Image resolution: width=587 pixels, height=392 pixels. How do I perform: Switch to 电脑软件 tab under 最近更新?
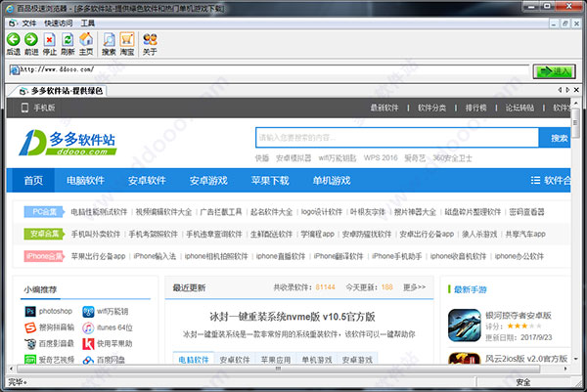193,359
